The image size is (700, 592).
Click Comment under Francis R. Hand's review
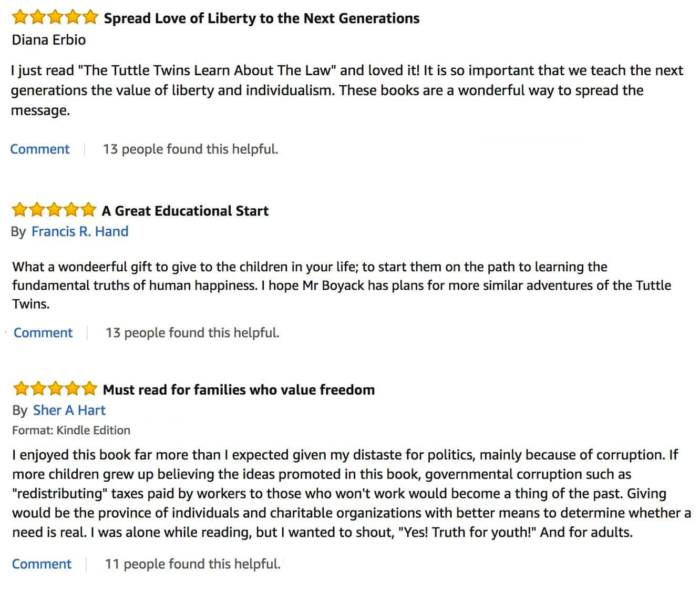pos(43,333)
